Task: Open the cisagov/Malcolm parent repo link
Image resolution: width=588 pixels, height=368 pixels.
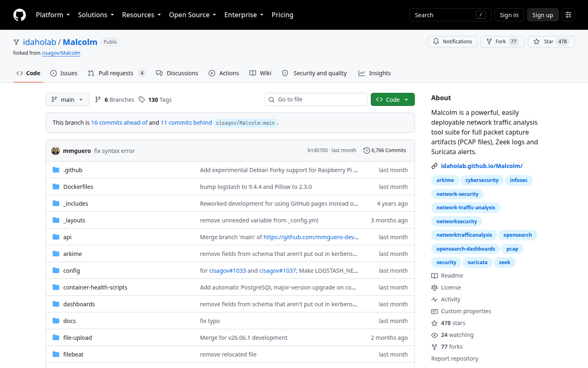Action: 61,53
